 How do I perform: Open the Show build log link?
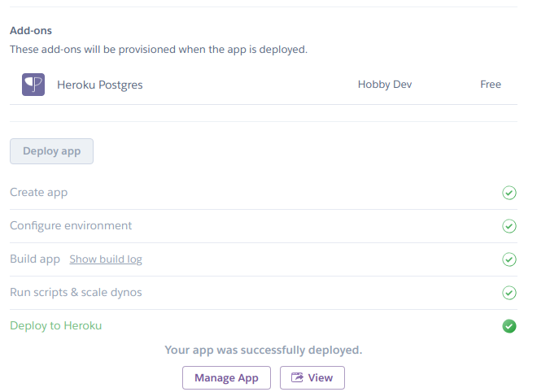(x=106, y=259)
